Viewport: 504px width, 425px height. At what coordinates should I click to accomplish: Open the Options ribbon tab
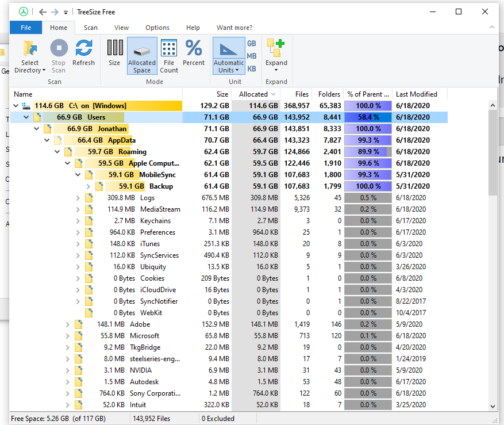tap(157, 28)
